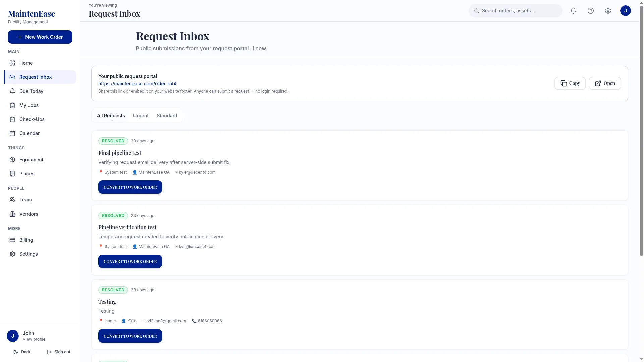Click the copy icon in Copy button
The width and height of the screenshot is (644, 362).
(564, 83)
